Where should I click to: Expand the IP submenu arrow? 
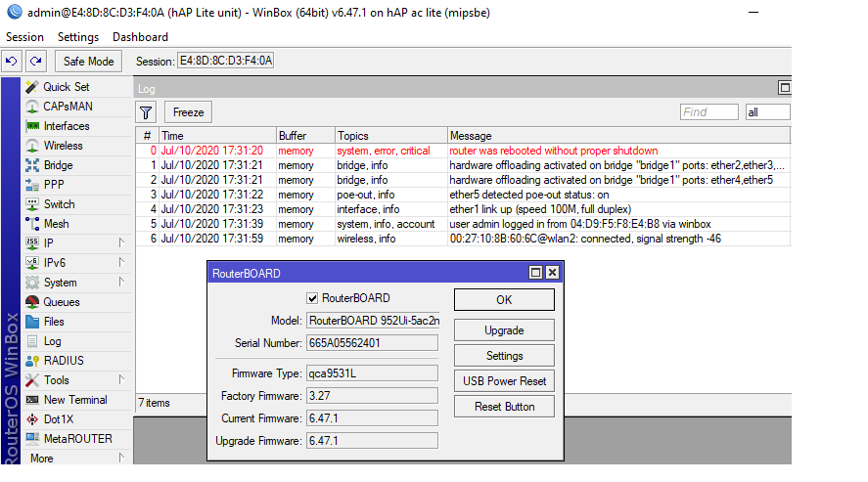pos(121,242)
